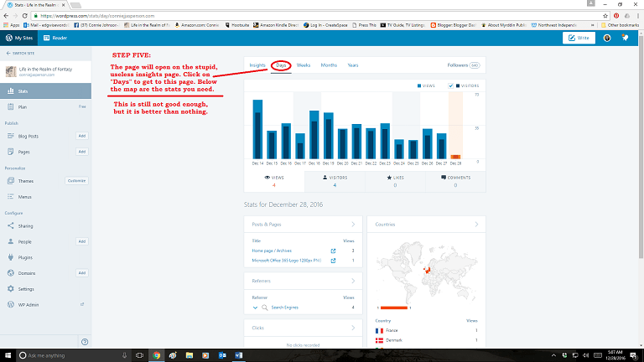Click the Write button
This screenshot has height=362, width=644.
[579, 38]
